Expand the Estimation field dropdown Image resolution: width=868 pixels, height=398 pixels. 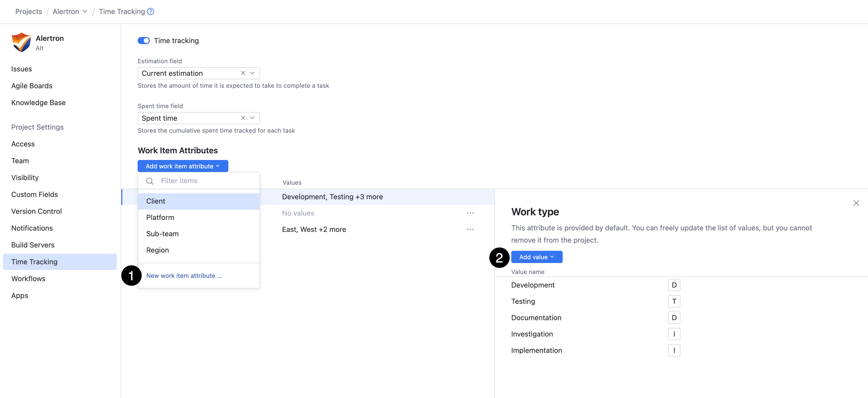[x=252, y=73]
